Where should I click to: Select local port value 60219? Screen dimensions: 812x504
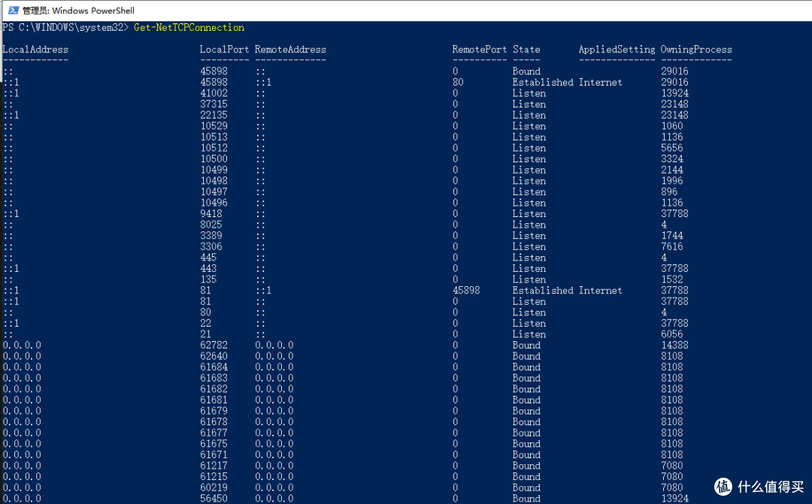click(x=214, y=487)
